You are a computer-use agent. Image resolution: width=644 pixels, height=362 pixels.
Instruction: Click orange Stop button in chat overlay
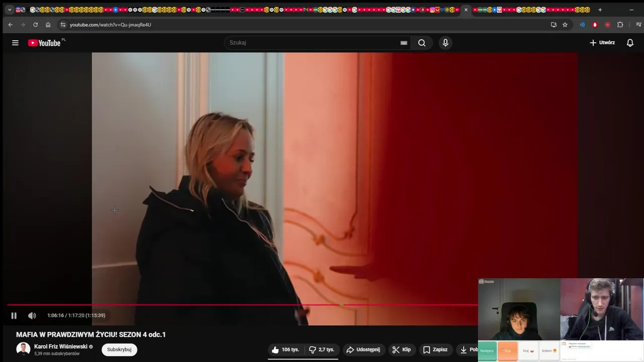click(507, 351)
